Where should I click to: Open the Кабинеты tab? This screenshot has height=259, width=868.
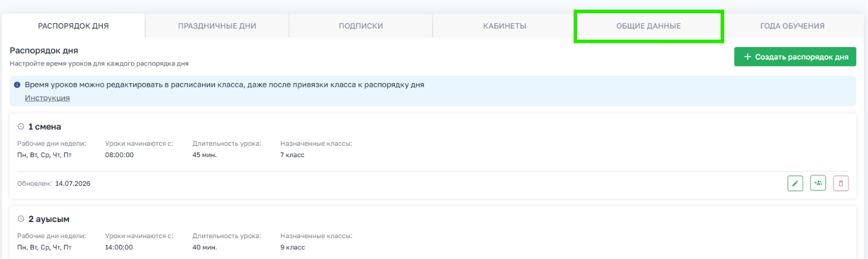tap(504, 26)
